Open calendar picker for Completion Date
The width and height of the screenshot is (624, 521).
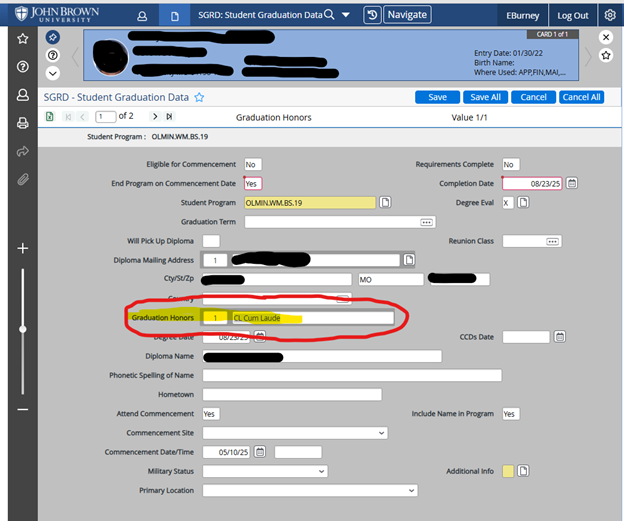pyautogui.click(x=572, y=183)
